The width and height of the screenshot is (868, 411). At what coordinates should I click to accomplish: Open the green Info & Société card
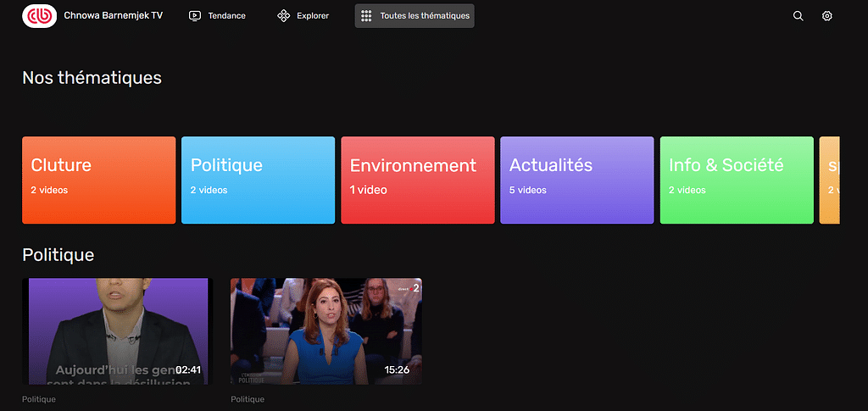click(736, 180)
